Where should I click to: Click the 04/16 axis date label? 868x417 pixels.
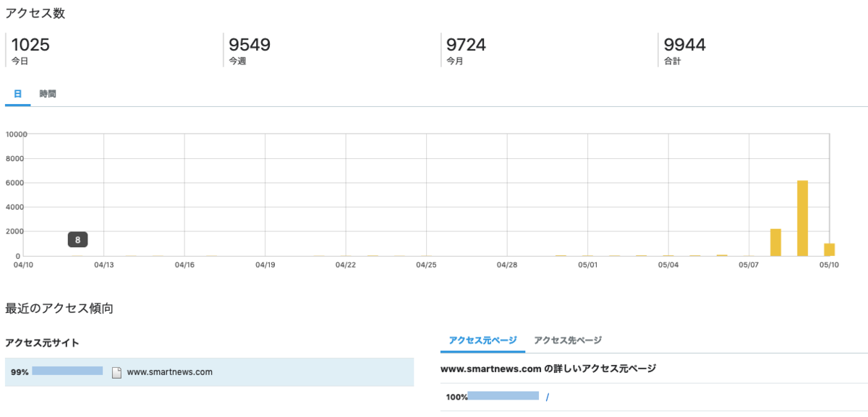tap(184, 265)
